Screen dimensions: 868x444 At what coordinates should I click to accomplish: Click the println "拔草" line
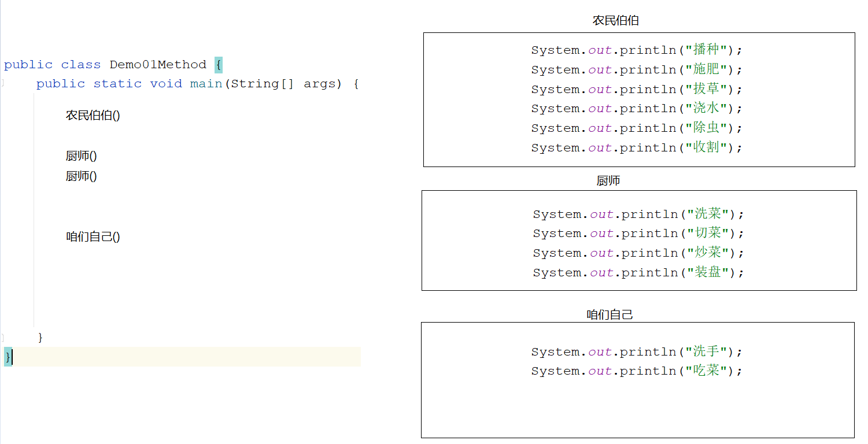pos(636,90)
